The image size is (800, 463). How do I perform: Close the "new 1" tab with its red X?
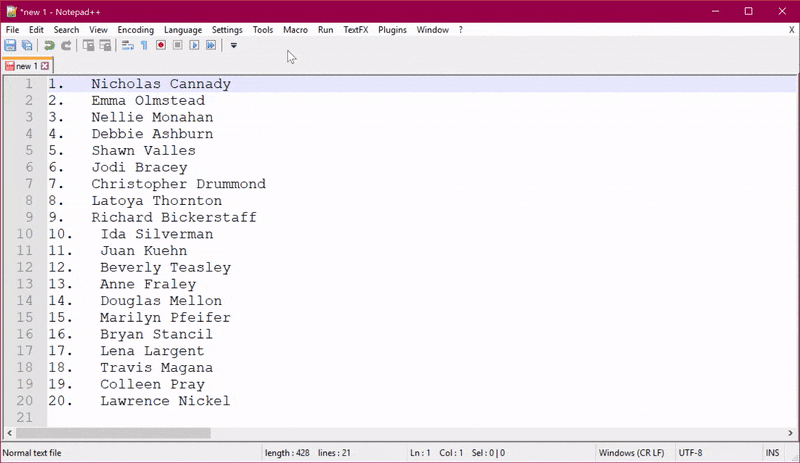click(44, 66)
